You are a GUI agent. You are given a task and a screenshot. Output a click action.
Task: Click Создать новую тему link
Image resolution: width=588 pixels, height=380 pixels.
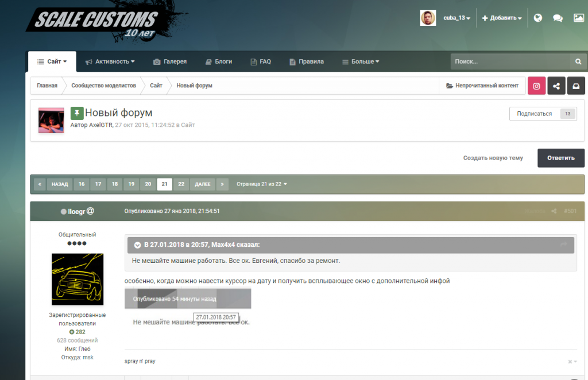pos(493,158)
